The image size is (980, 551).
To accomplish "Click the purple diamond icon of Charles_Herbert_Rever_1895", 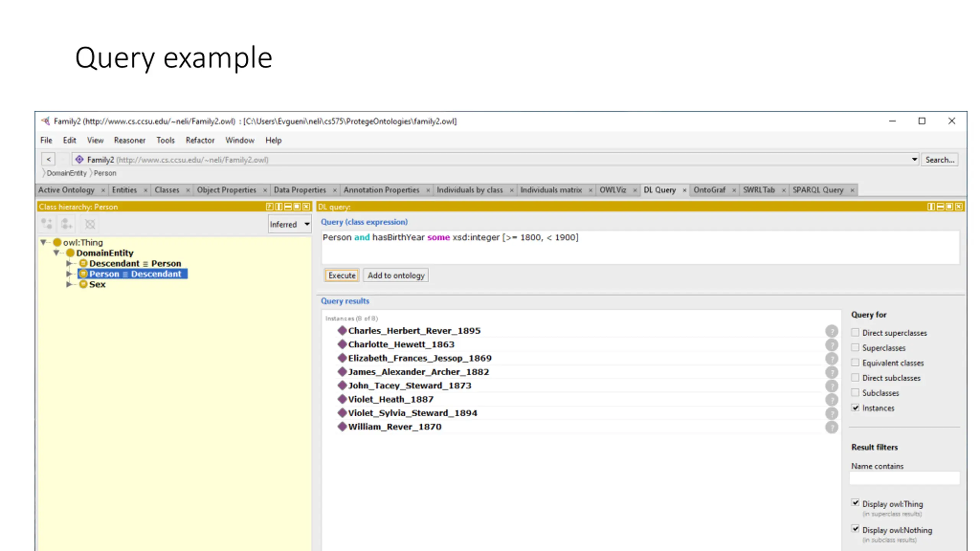I will (x=342, y=331).
